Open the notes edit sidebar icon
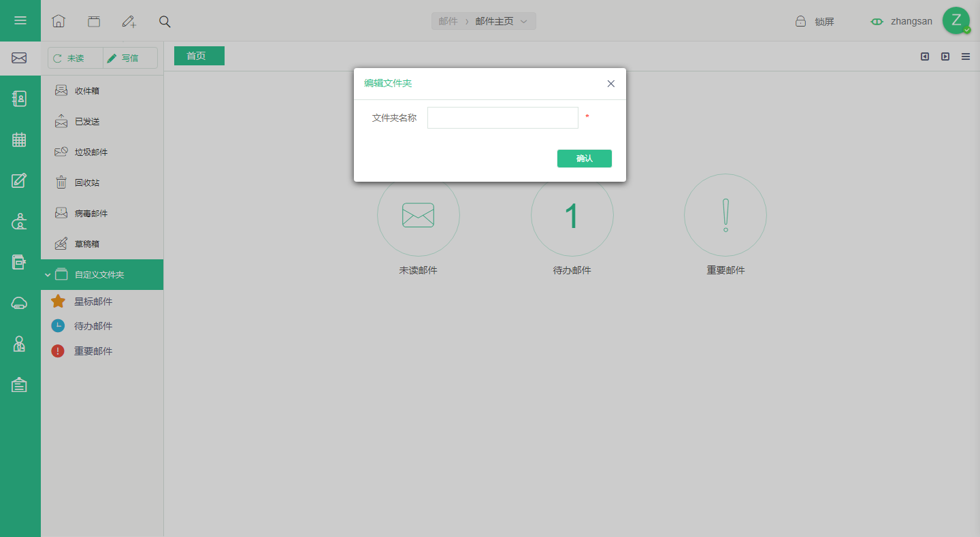The height and width of the screenshot is (537, 980). tap(19, 180)
